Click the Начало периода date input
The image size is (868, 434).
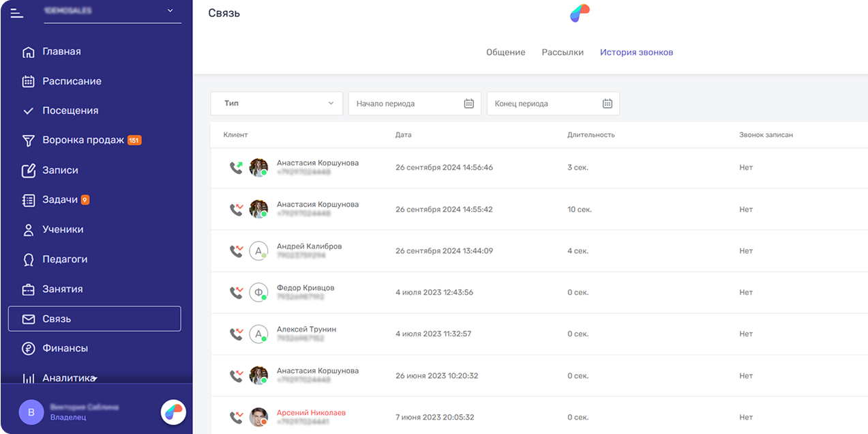406,104
